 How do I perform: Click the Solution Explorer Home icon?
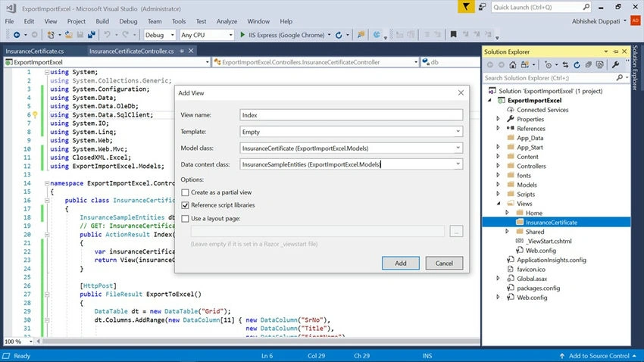tap(513, 65)
